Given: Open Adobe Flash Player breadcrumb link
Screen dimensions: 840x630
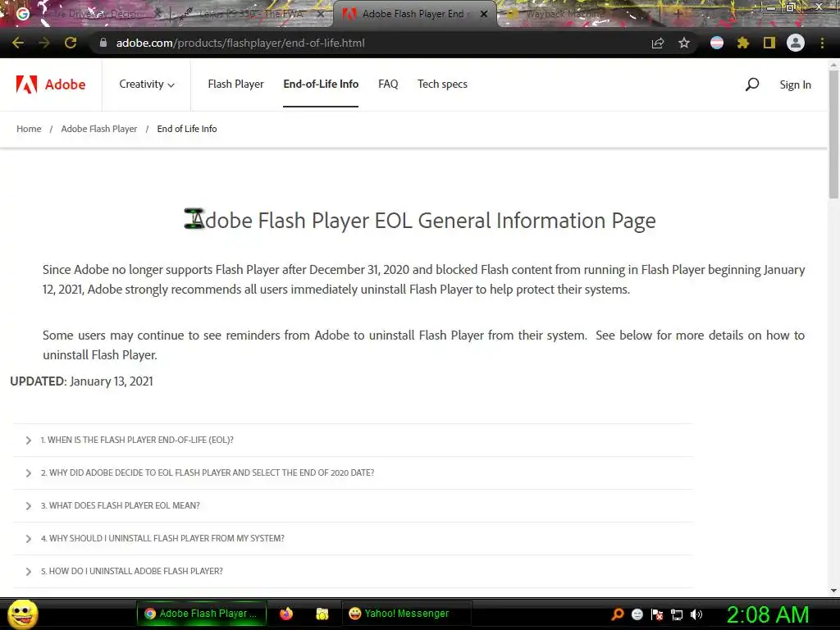Looking at the screenshot, I should click(x=99, y=129).
